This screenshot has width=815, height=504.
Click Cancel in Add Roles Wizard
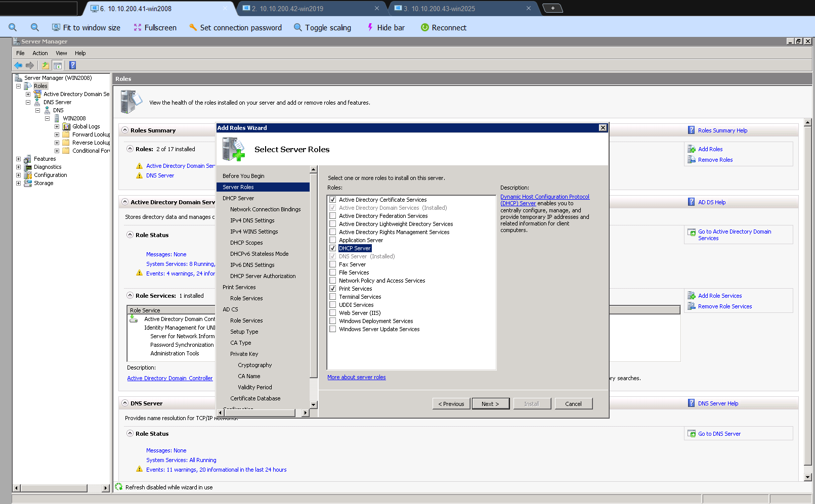point(573,404)
